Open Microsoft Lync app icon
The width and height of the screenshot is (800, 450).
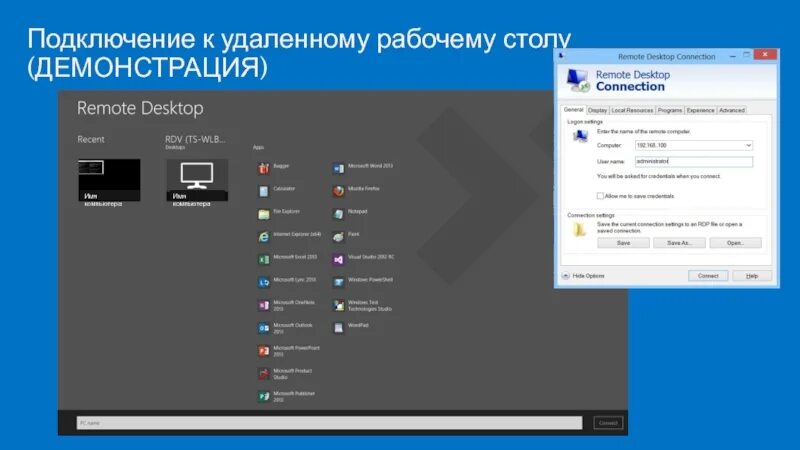click(264, 282)
